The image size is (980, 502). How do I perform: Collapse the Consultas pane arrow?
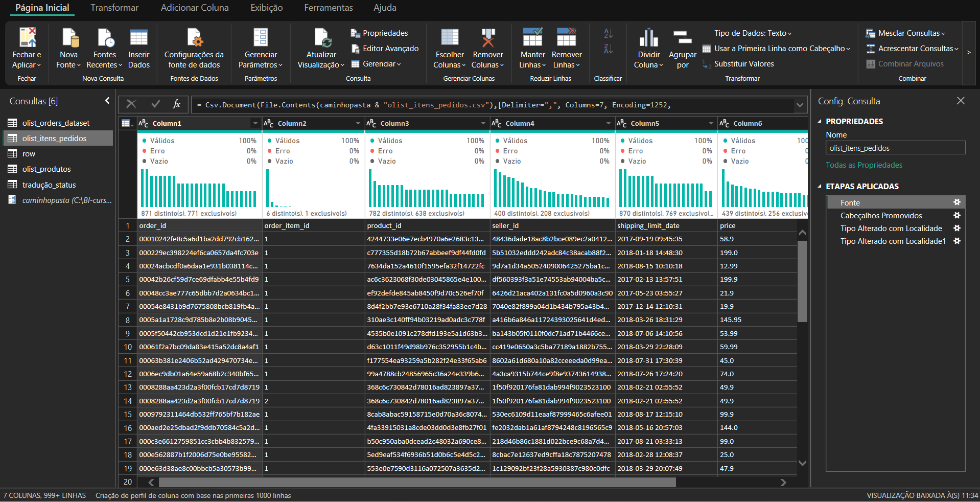click(107, 101)
